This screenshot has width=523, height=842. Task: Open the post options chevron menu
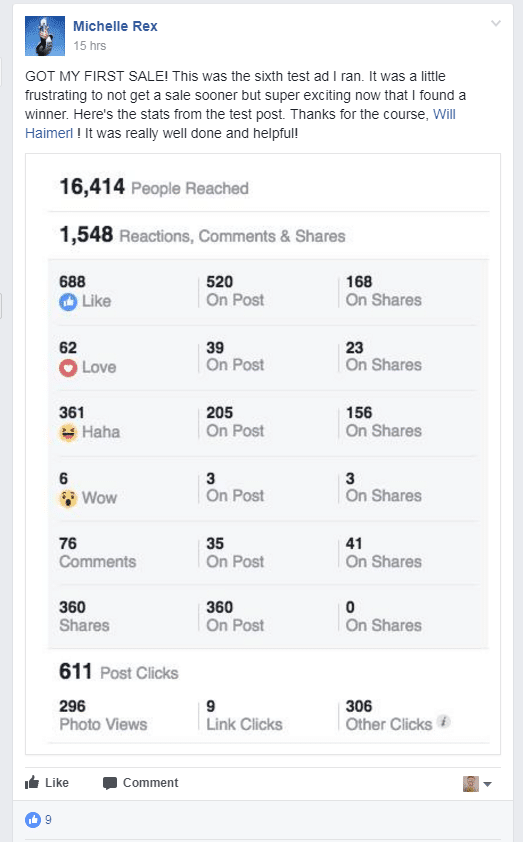click(x=496, y=24)
